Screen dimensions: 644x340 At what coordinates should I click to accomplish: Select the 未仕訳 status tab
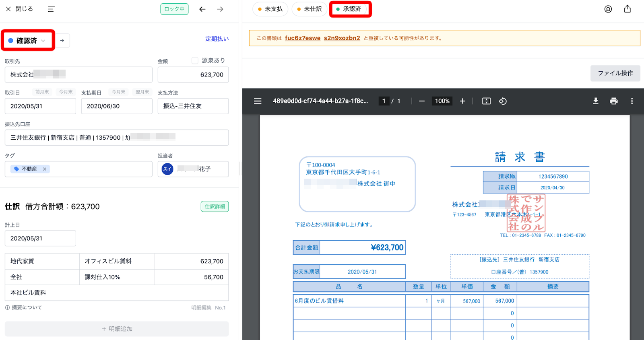click(x=310, y=9)
